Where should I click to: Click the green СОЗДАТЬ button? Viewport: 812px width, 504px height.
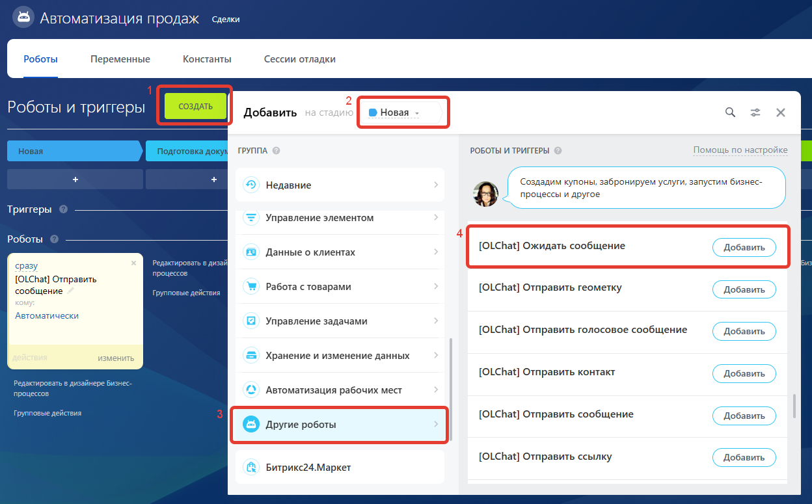click(x=195, y=106)
